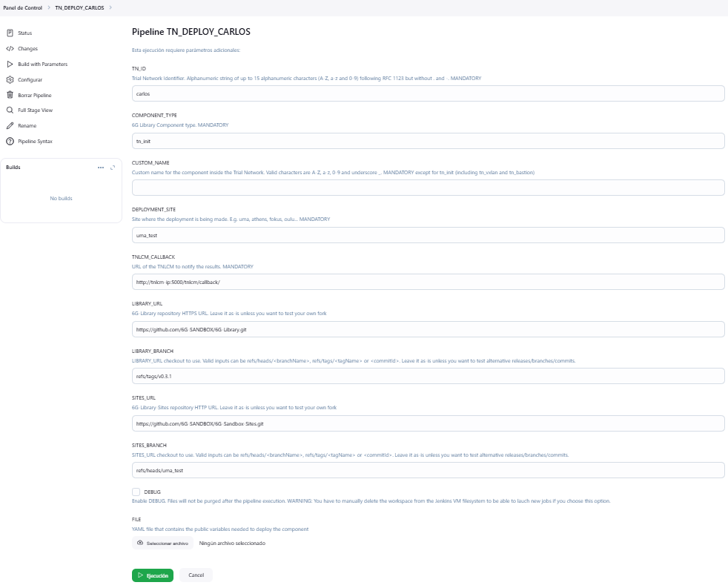Viewport: 728px width, 588px height.
Task: Click the Cancel button
Action: click(x=196, y=575)
